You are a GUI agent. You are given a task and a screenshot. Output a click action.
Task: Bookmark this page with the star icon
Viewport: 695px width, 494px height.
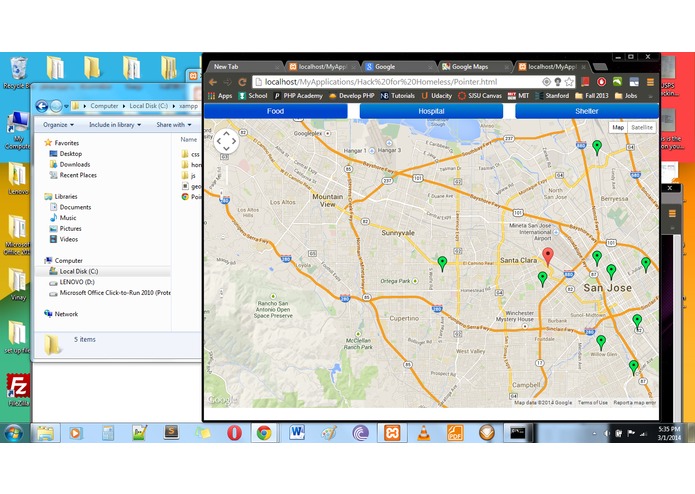pyautogui.click(x=569, y=82)
